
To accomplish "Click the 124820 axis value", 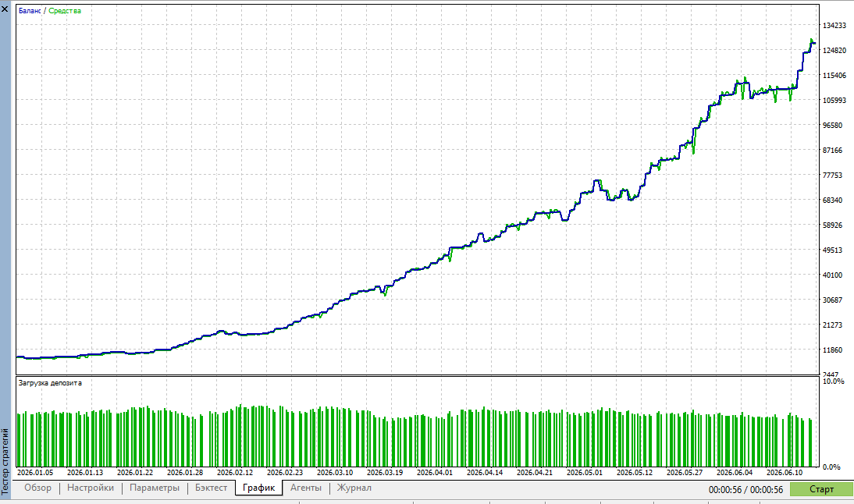I will point(834,51).
